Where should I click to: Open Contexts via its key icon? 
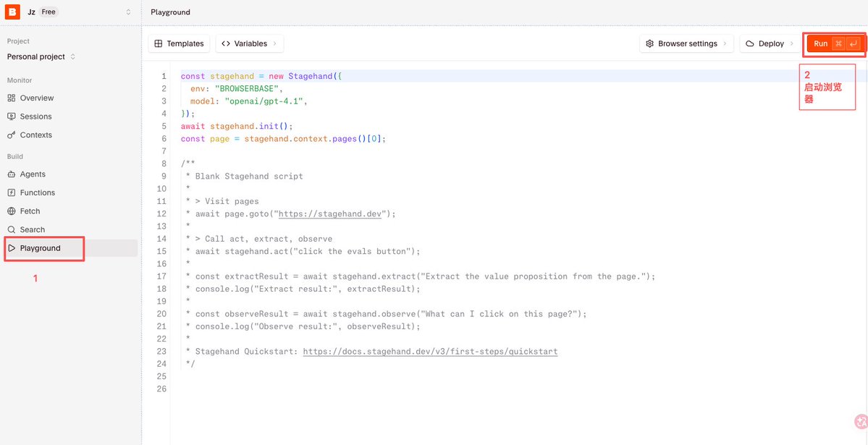coord(11,135)
